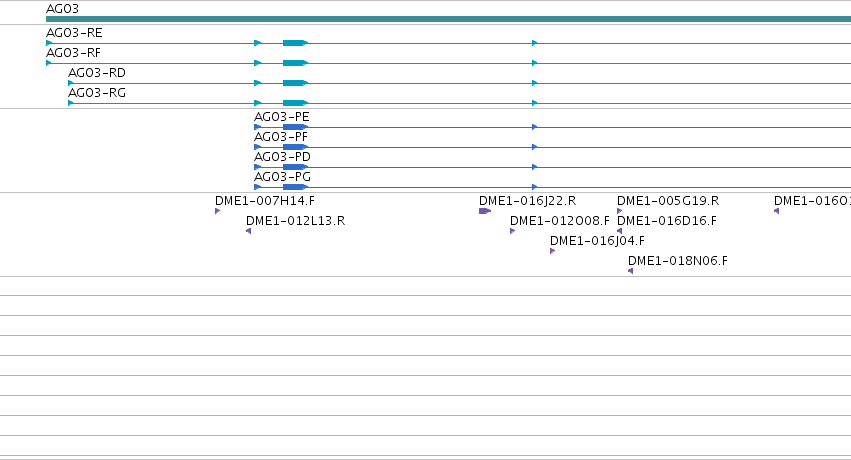
Task: Click the DME1-016D16.F feature arrow
Action: (x=619, y=231)
